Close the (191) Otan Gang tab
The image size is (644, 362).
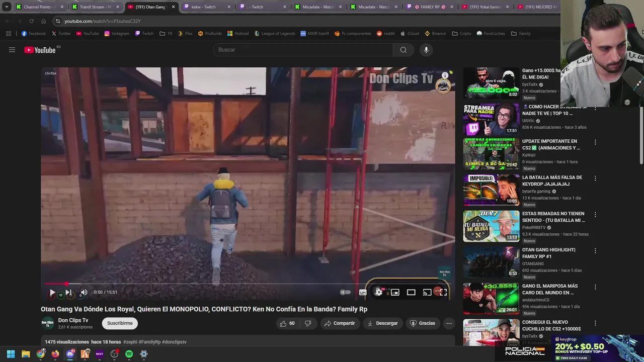[174, 7]
